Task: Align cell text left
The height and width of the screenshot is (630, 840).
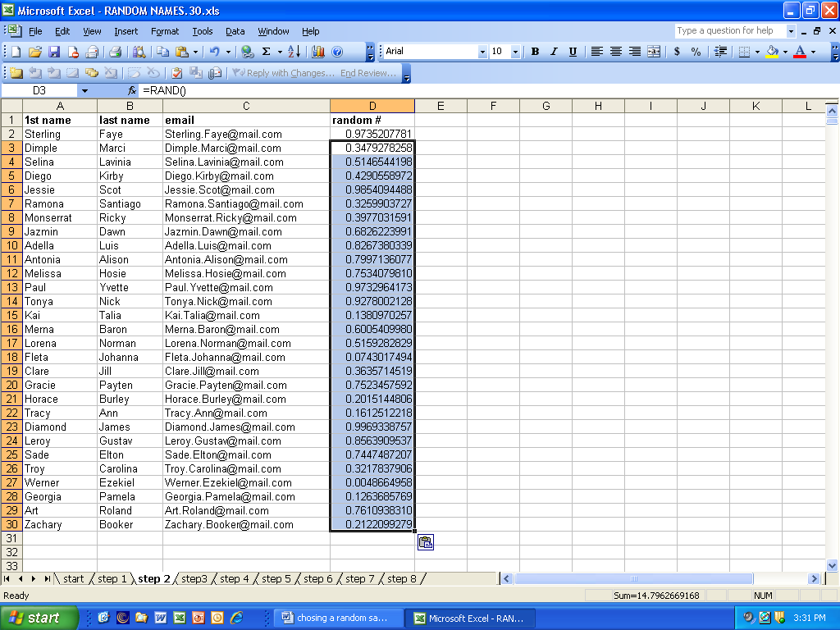Action: [x=597, y=52]
